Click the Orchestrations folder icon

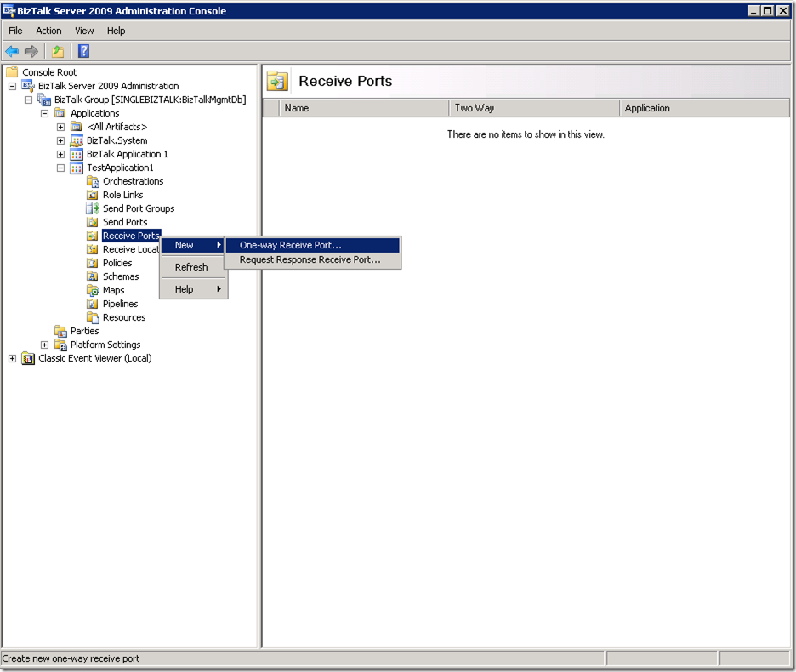[x=93, y=181]
